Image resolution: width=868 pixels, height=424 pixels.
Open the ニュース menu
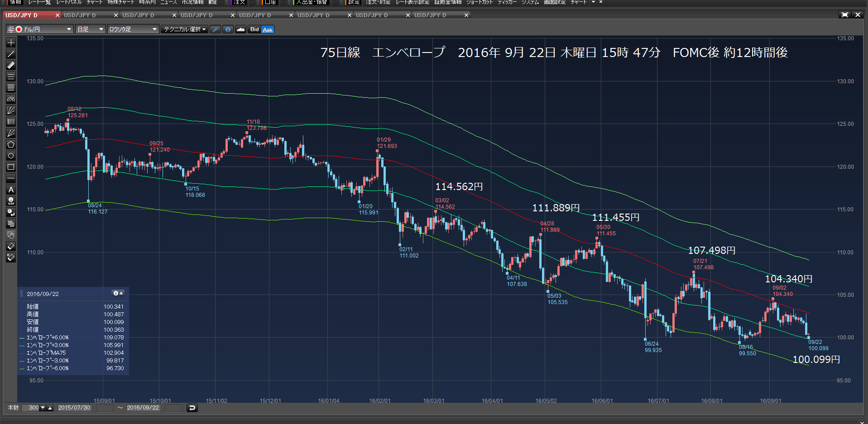(169, 2)
